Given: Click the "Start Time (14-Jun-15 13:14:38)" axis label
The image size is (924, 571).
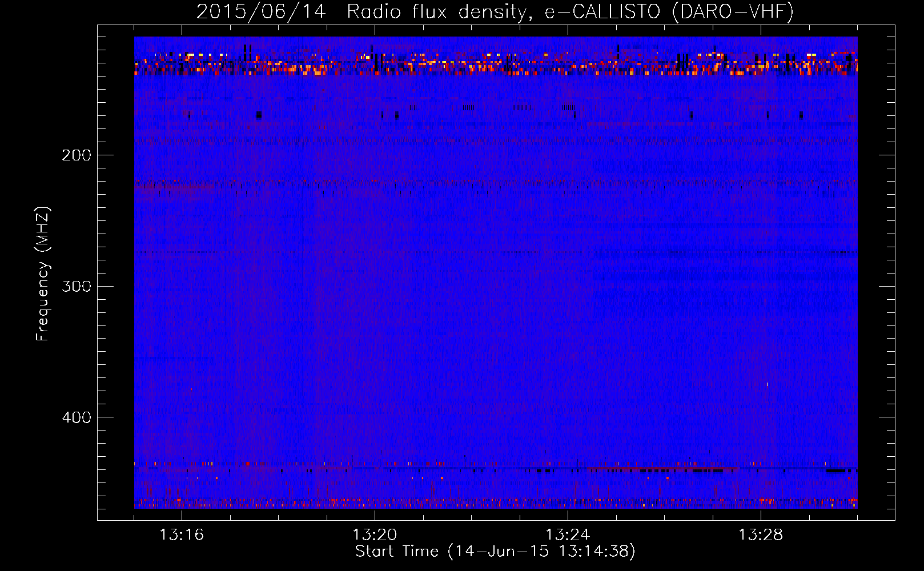Looking at the screenshot, I should (x=495, y=552).
